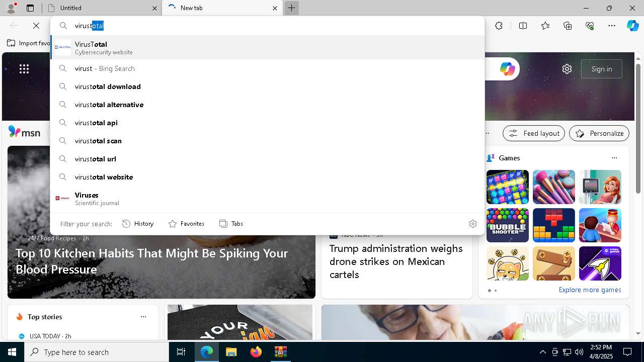Open Games card more options menu

(614, 158)
